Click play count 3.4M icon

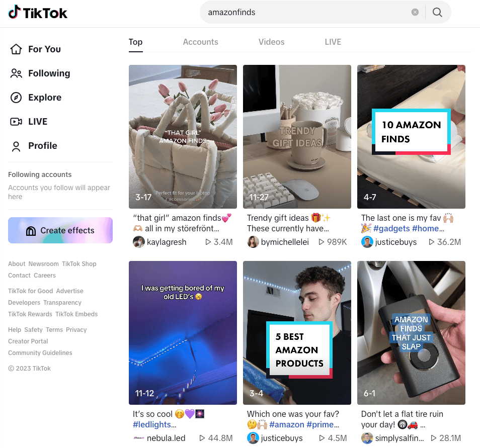tap(208, 242)
